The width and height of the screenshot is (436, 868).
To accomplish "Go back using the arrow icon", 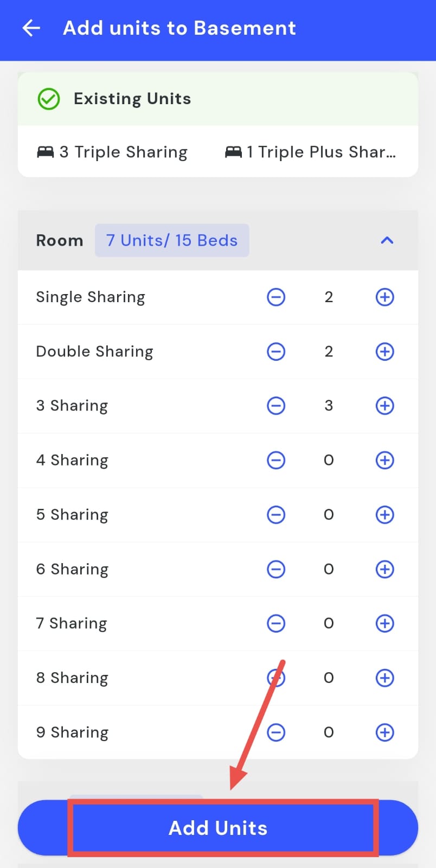I will click(x=31, y=28).
